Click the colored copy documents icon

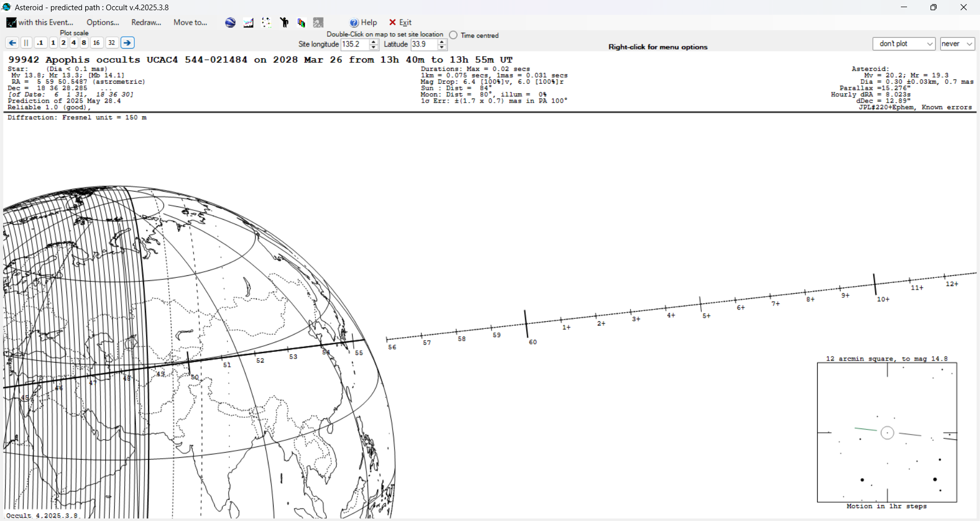(301, 22)
